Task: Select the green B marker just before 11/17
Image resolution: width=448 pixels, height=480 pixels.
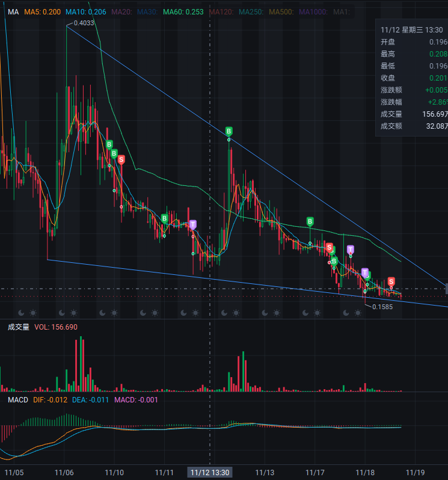Action: (310, 221)
